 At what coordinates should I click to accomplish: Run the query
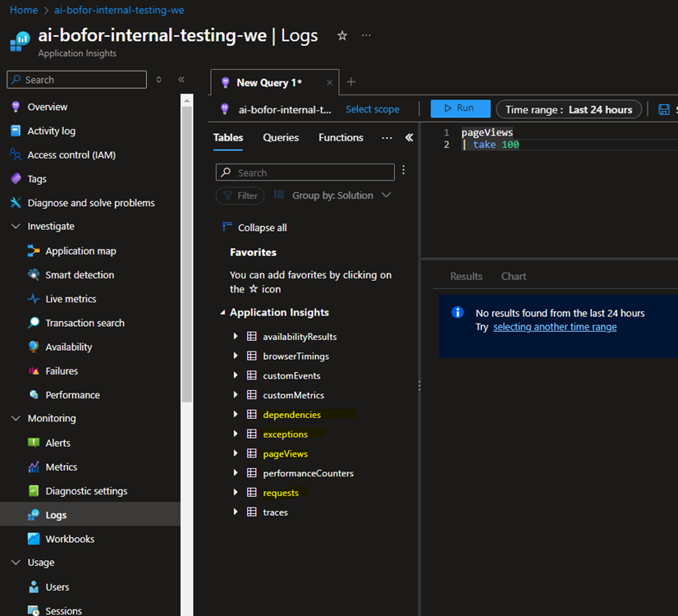click(460, 108)
